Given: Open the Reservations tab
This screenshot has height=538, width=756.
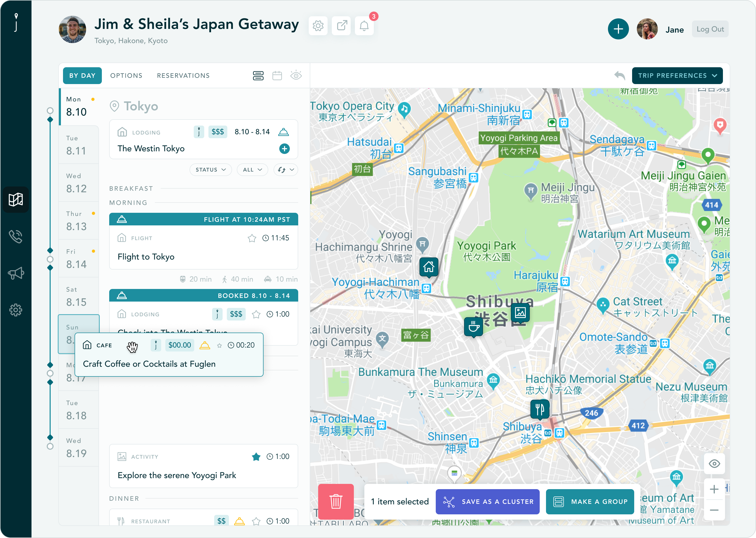Looking at the screenshot, I should point(183,76).
